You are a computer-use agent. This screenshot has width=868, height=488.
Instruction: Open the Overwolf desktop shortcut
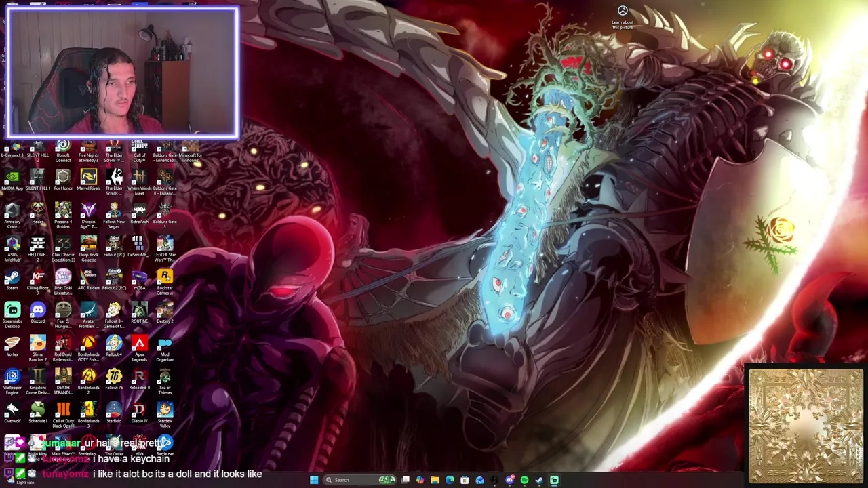pos(12,413)
